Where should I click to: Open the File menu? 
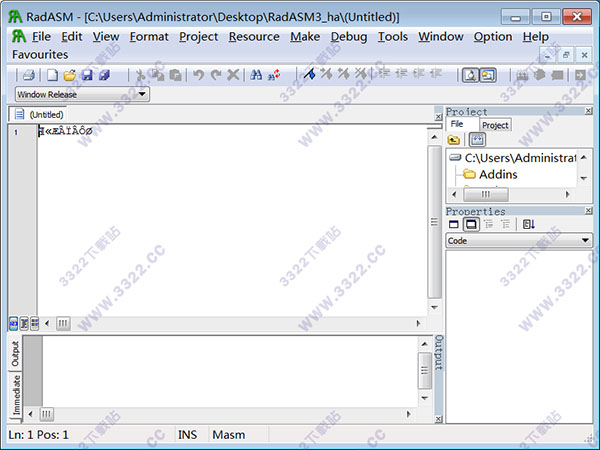(41, 37)
